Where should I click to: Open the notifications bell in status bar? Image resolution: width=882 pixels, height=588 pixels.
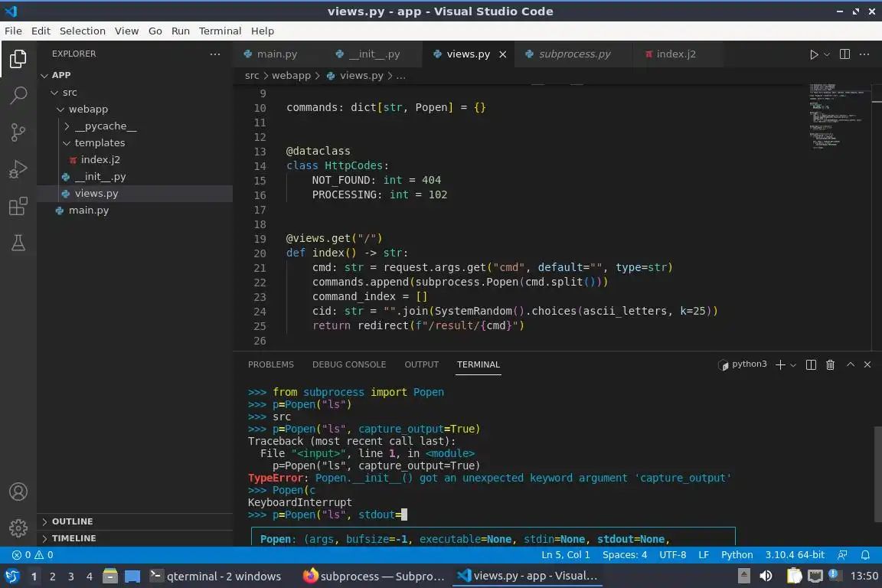click(865, 555)
